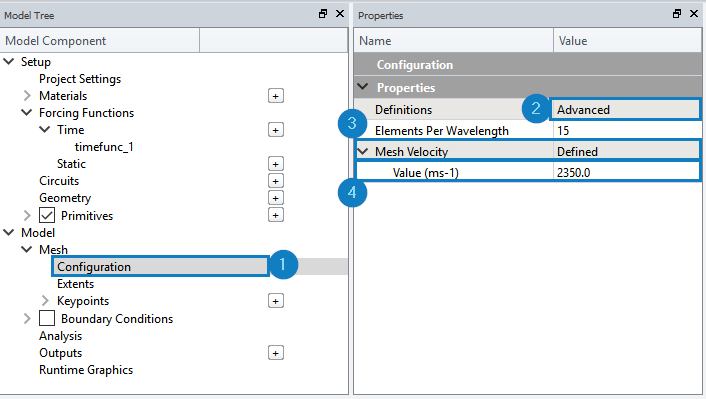
Task: Edit Elements Per Wavelength value 15
Action: point(627,131)
